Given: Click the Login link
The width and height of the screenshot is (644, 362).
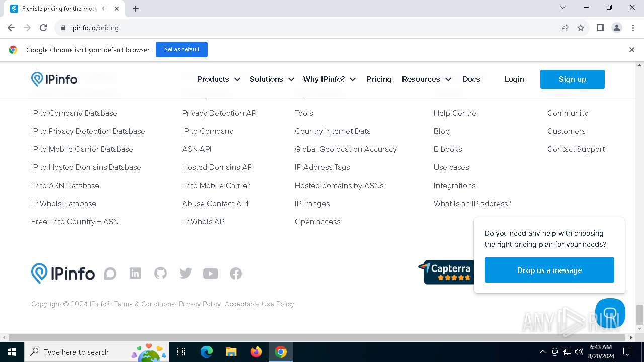Looking at the screenshot, I should click(514, 79).
